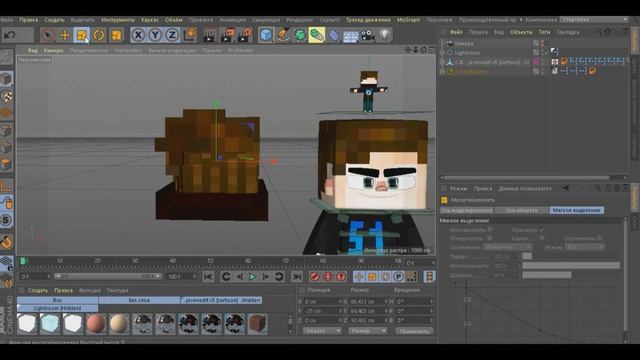
Task: Toggle the position keyframe channel icon
Action: (x=359, y=277)
